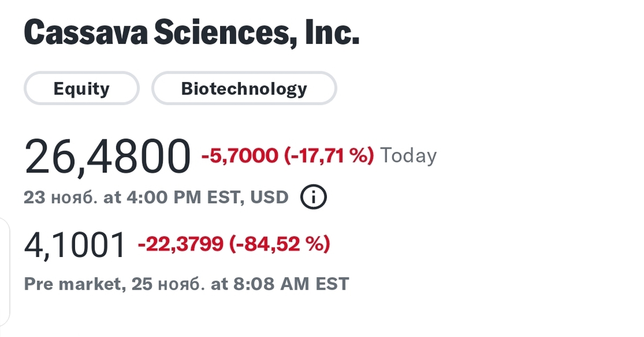Click the (-17,71 %) percentage change

pos(328,156)
